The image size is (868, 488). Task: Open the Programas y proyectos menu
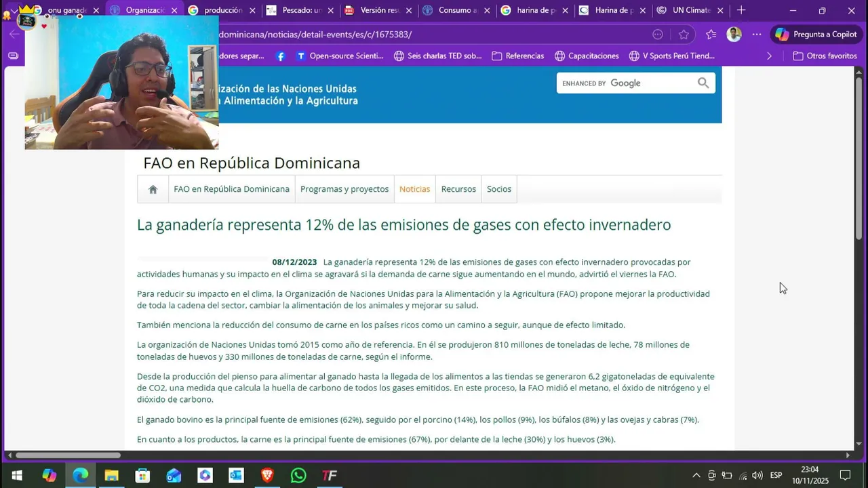344,189
